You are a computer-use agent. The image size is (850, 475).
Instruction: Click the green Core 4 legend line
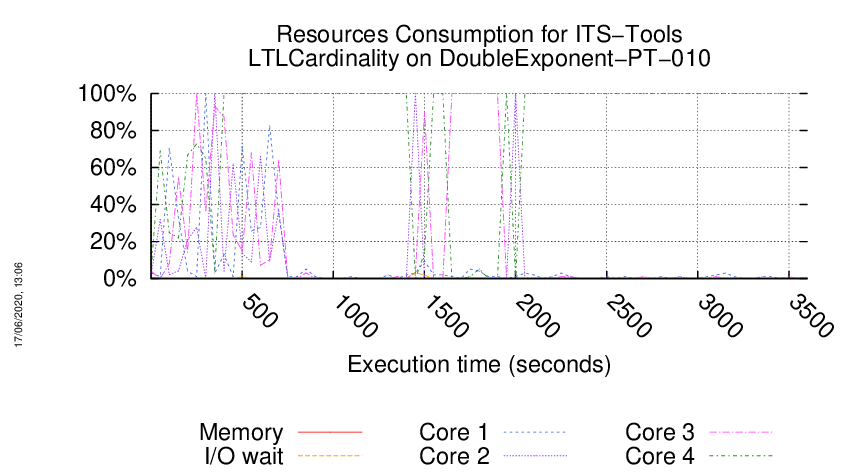(740, 456)
